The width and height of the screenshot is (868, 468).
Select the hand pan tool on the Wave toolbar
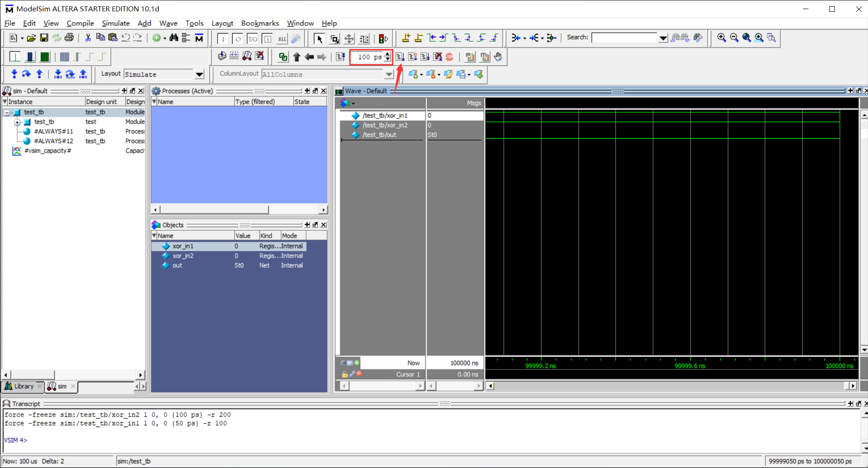498,57
